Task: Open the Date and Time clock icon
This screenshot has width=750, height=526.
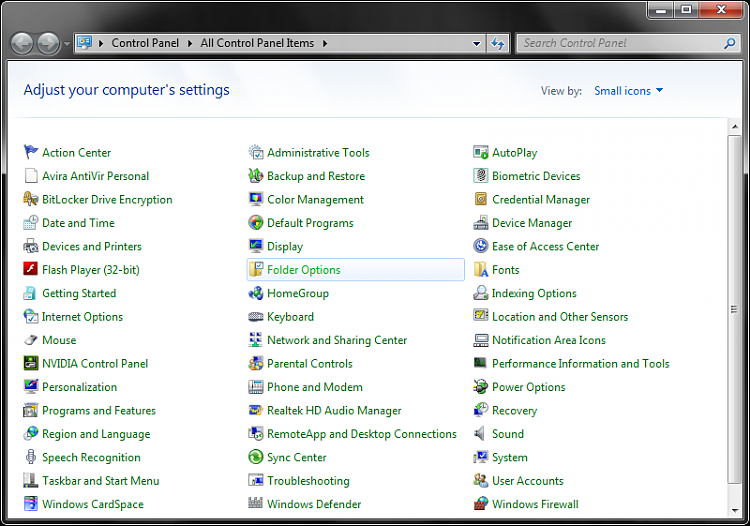Action: point(31,222)
